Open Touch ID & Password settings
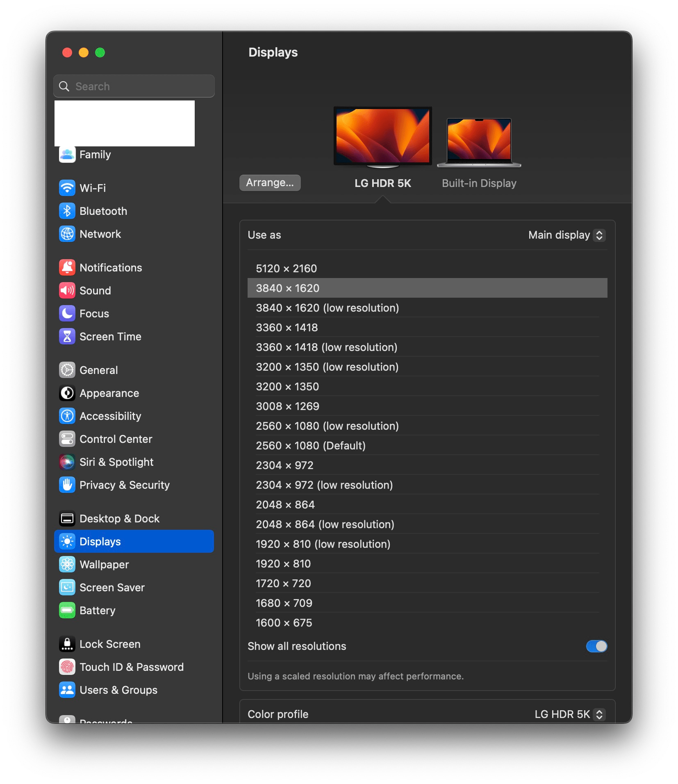 click(x=131, y=667)
